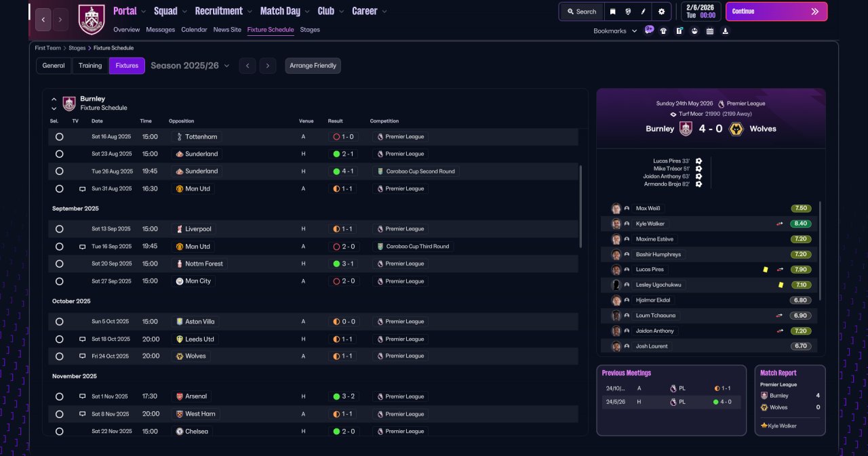
Task: Click the Wolves crest in match panel
Action: point(736,129)
